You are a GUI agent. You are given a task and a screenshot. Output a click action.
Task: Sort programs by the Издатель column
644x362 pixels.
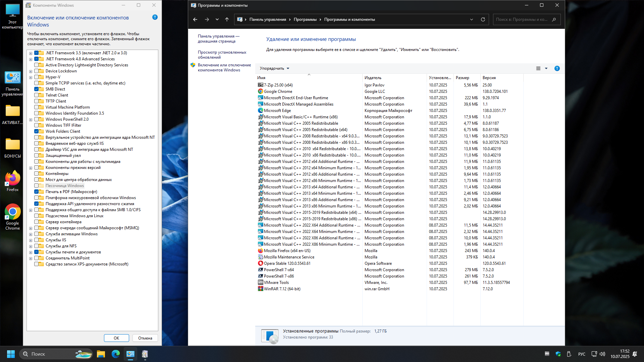click(394, 78)
